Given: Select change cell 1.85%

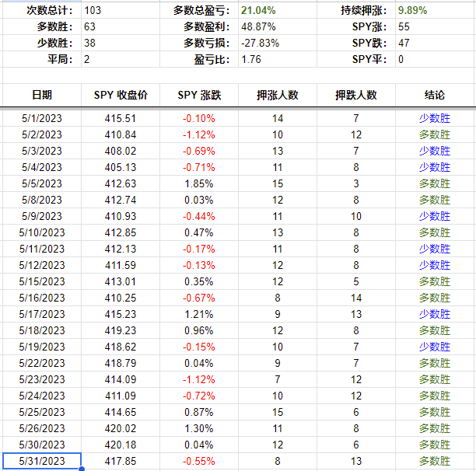Looking at the screenshot, I should coord(199,183).
